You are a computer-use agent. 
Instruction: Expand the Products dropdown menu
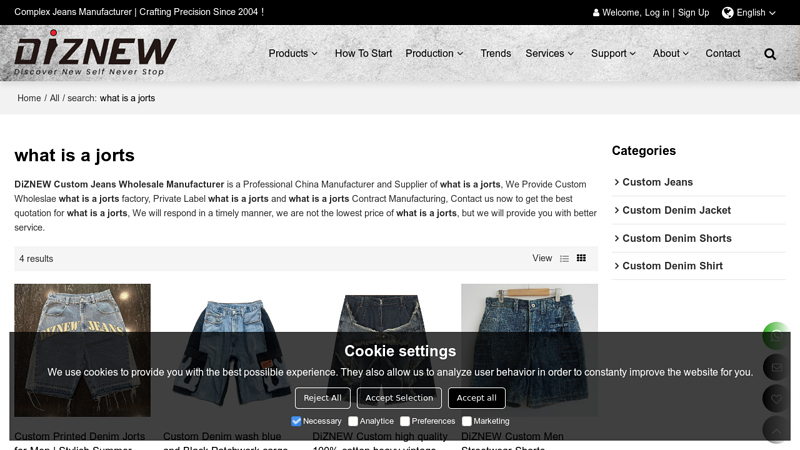click(293, 54)
